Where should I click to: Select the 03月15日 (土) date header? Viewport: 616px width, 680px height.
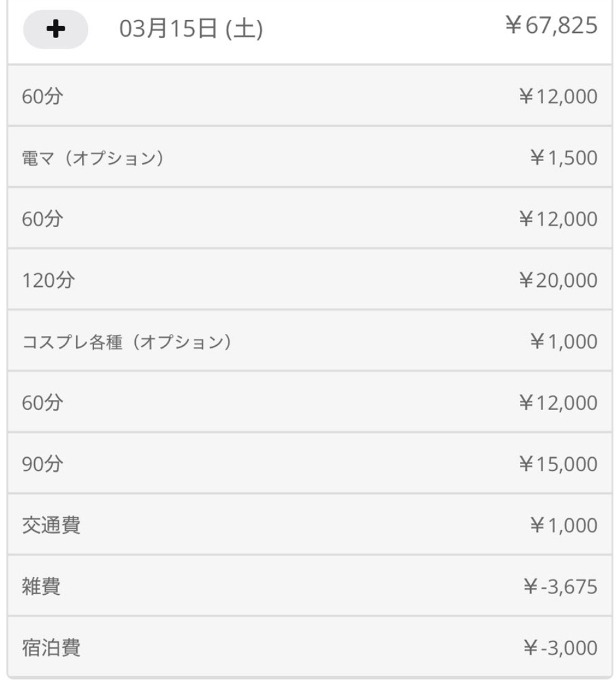[190, 29]
